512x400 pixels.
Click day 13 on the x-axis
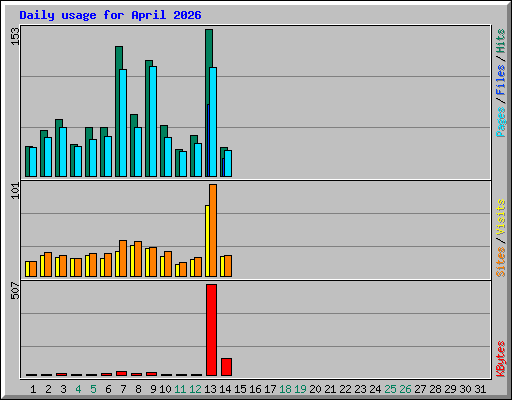[210, 389]
